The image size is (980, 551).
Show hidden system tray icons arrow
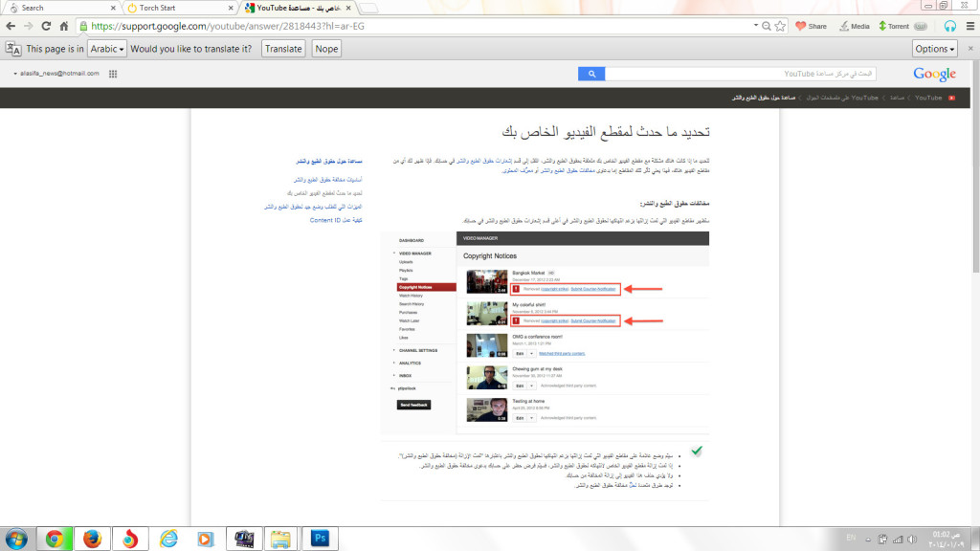pos(868,540)
